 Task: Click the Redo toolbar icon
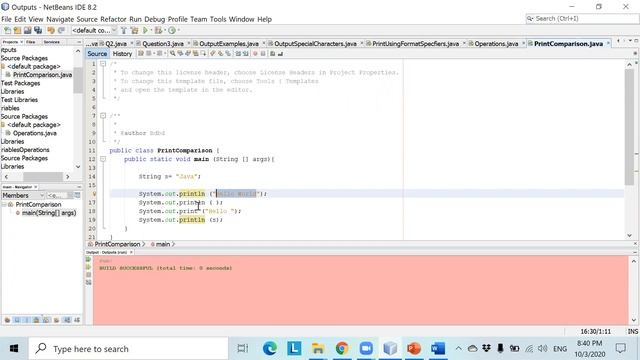[x=61, y=30]
